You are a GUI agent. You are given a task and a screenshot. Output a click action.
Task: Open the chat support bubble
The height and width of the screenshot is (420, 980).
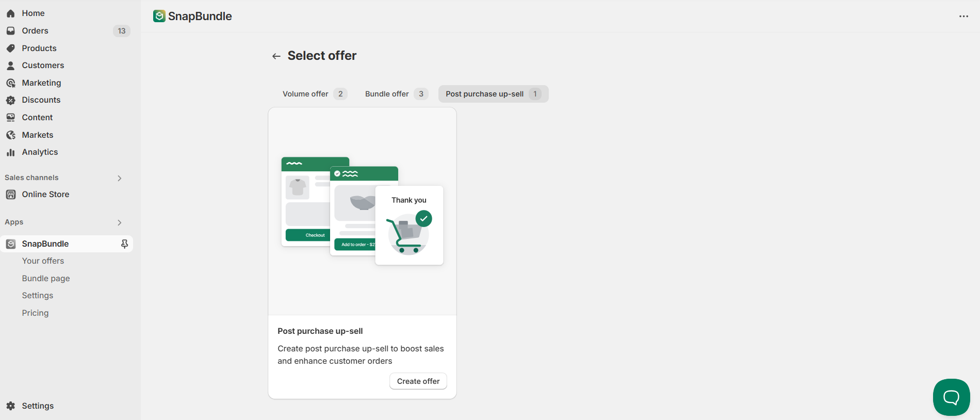(x=951, y=397)
